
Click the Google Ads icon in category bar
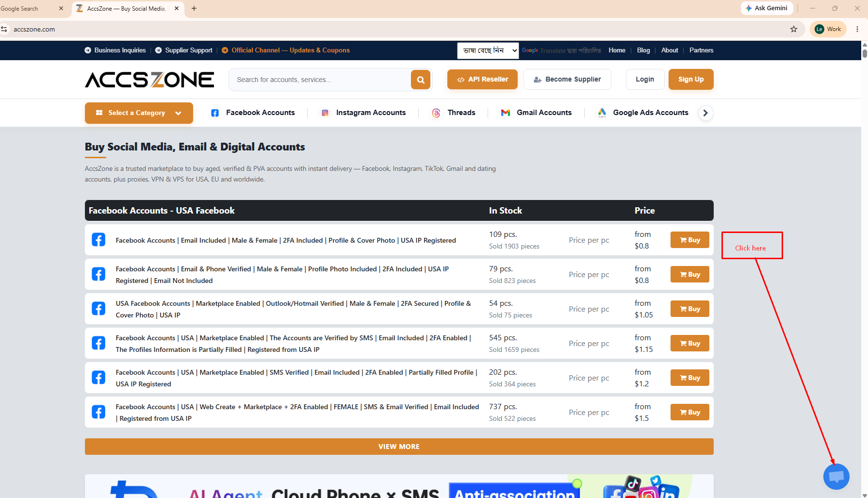click(x=602, y=113)
